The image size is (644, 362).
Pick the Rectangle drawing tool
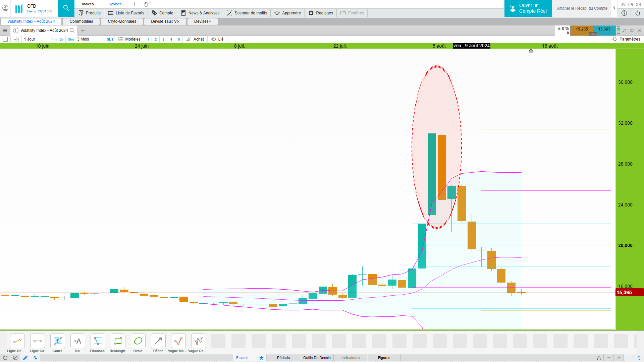[118, 341]
